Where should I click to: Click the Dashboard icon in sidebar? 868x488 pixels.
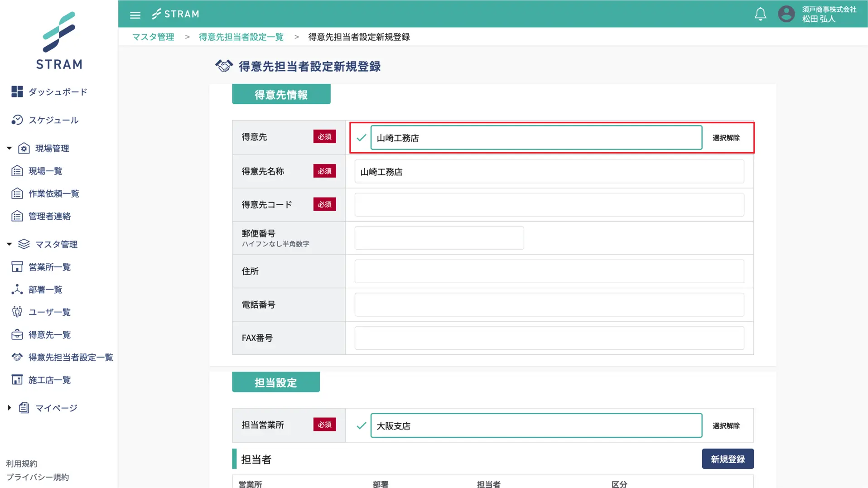(x=17, y=92)
